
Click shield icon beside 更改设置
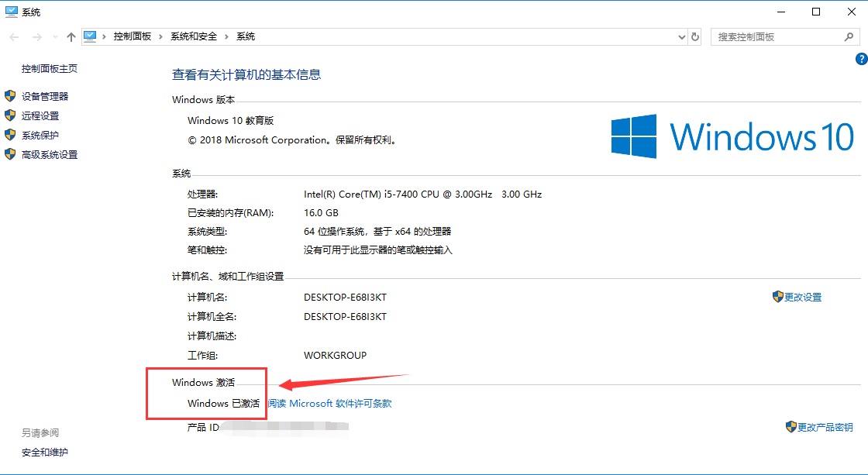tap(778, 297)
